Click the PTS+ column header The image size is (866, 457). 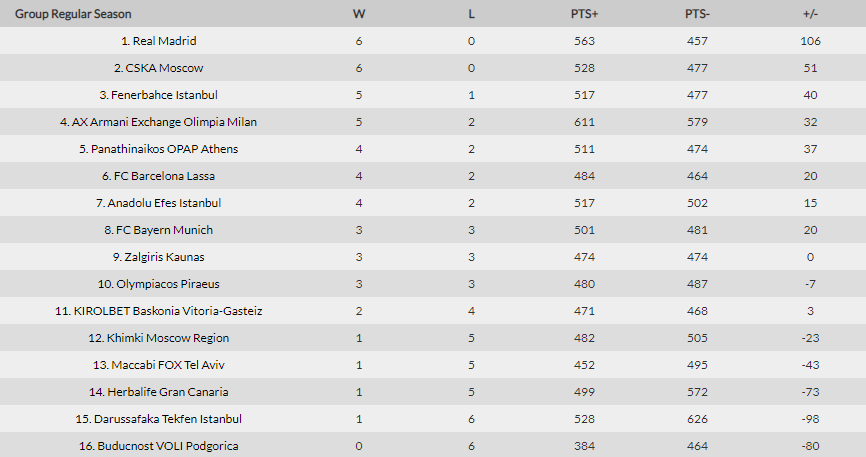coord(584,14)
